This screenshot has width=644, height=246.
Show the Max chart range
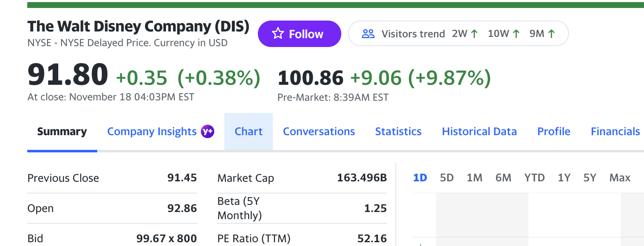(620, 178)
